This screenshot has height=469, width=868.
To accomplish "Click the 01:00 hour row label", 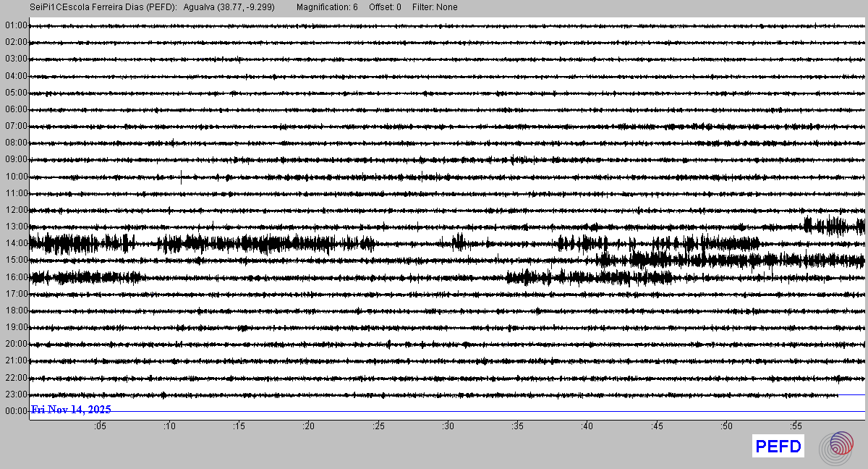I will (16, 26).
